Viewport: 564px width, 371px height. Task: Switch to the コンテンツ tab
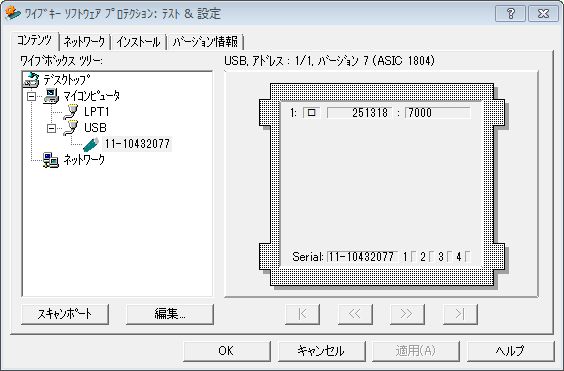click(x=35, y=40)
